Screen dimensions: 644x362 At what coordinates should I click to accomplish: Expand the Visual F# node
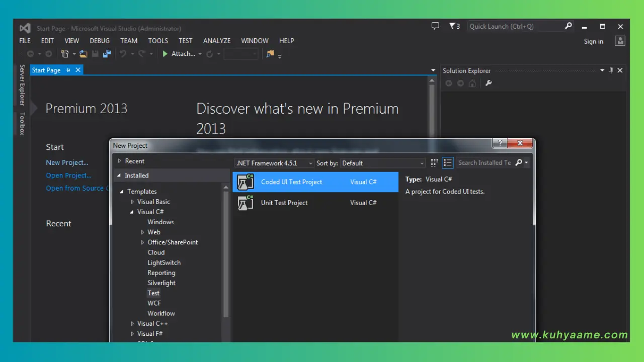pyautogui.click(x=132, y=334)
